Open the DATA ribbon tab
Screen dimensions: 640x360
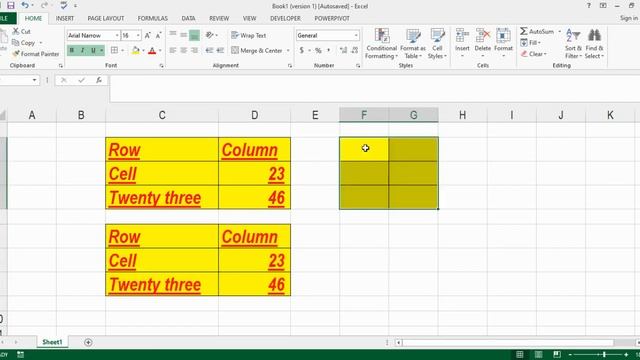[188, 18]
